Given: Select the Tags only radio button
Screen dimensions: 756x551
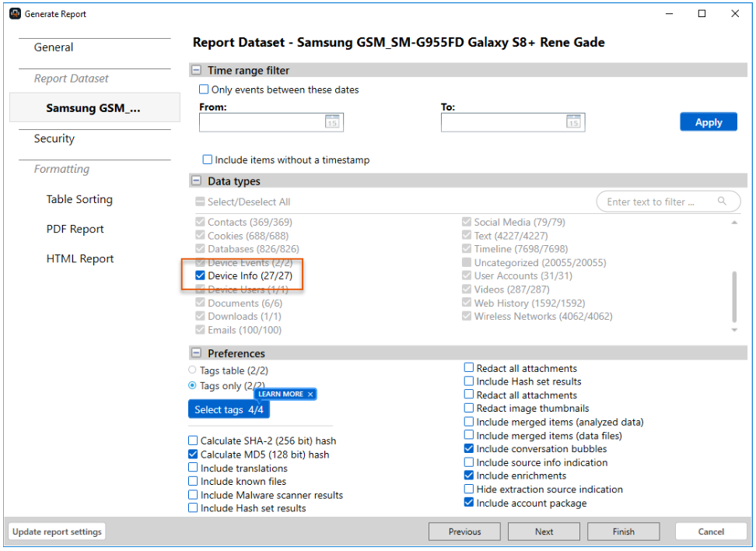Looking at the screenshot, I should coord(192,385).
